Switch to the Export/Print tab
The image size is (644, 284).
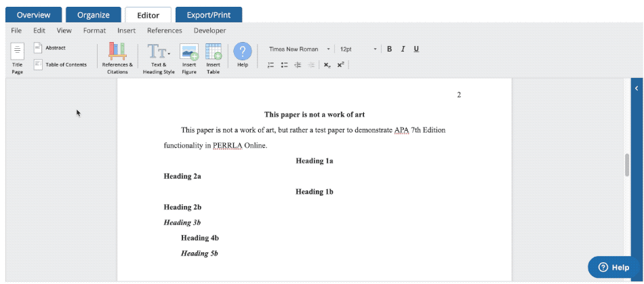pos(209,15)
